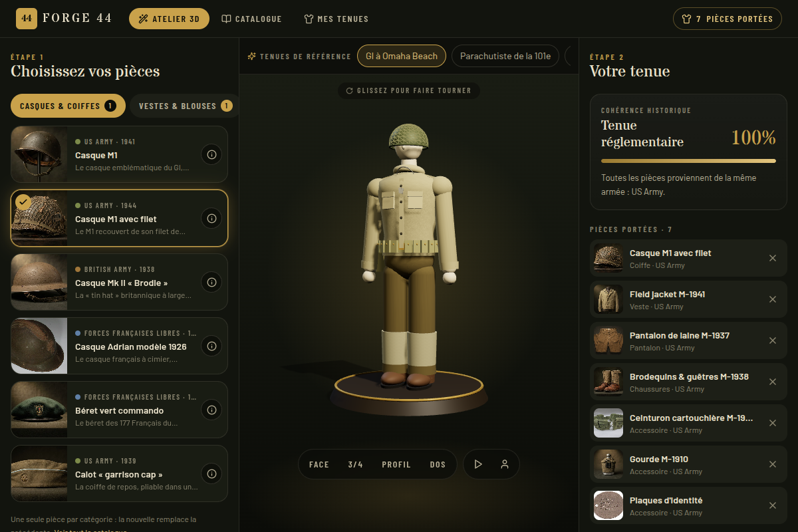Remove Ceinturon cartouchière from outfit
Image resolution: width=798 pixels, height=532 pixels.
click(773, 423)
